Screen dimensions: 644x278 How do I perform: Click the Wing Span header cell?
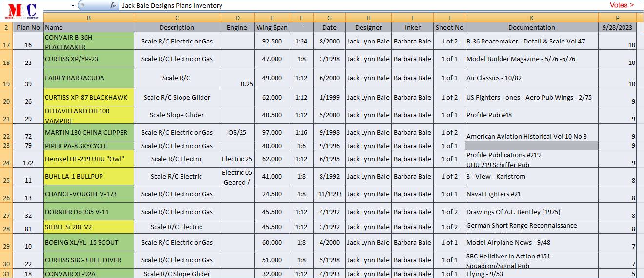coord(272,27)
